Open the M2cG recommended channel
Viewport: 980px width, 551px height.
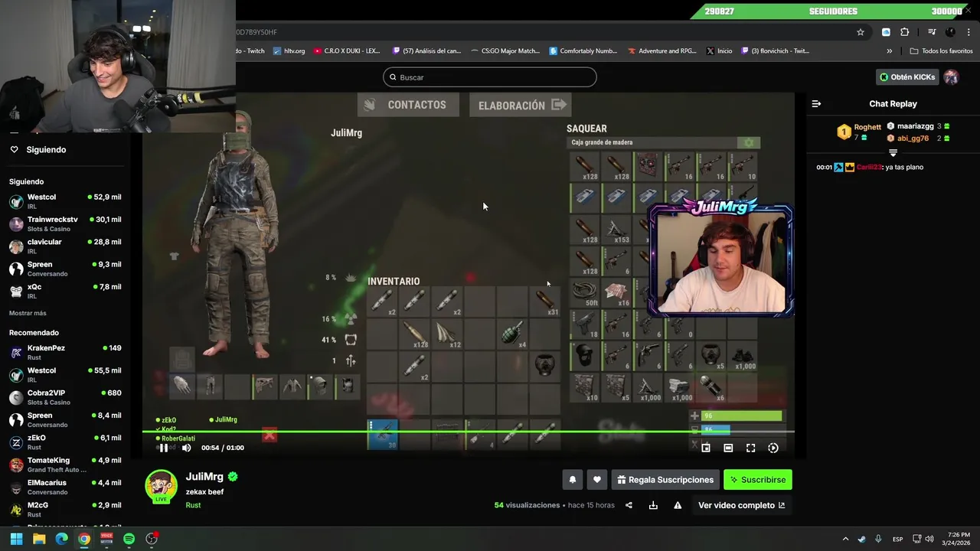click(64, 509)
